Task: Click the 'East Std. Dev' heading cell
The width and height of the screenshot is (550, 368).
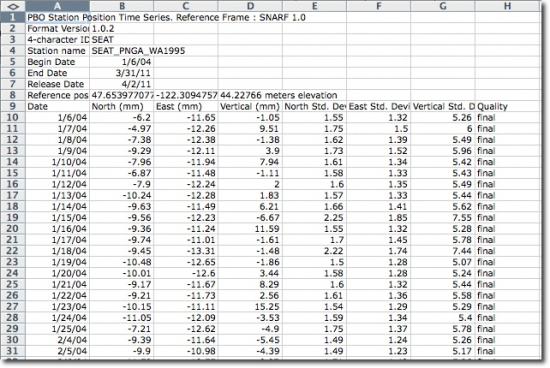Action: click(379, 106)
